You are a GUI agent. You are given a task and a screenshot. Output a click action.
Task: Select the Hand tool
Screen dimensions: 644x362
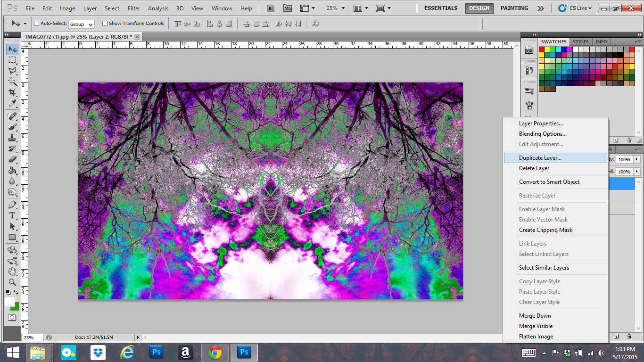point(12,271)
